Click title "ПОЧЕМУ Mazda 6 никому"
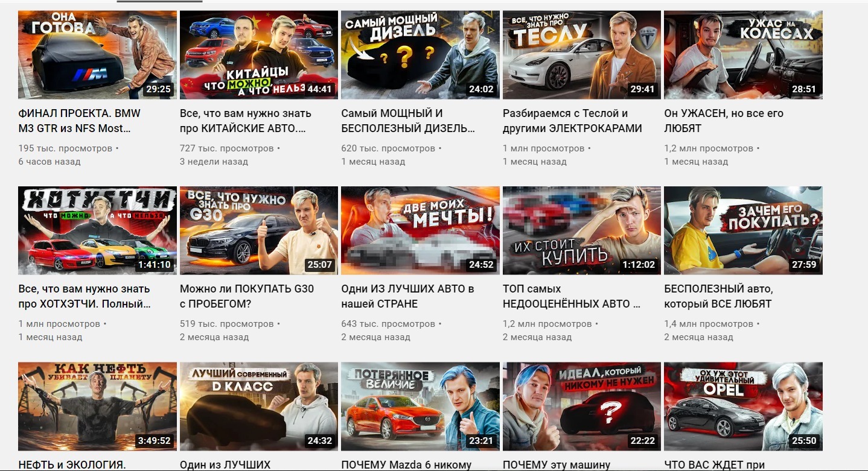The width and height of the screenshot is (868, 471). pyautogui.click(x=406, y=465)
